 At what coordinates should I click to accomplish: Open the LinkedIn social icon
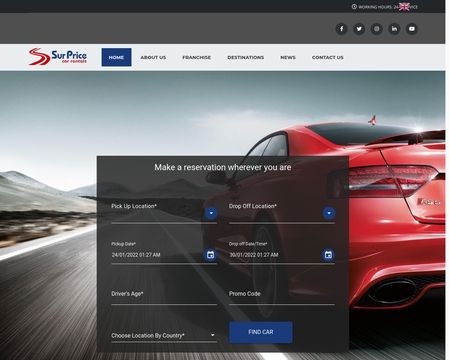(394, 29)
